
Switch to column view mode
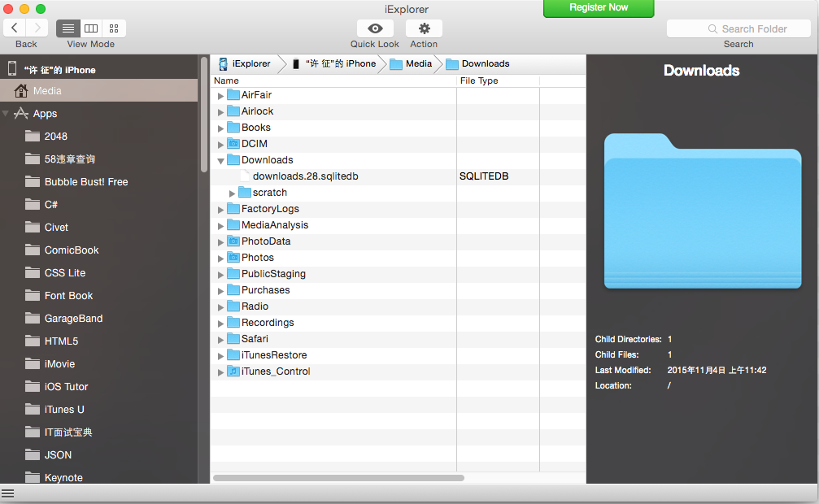(x=91, y=28)
